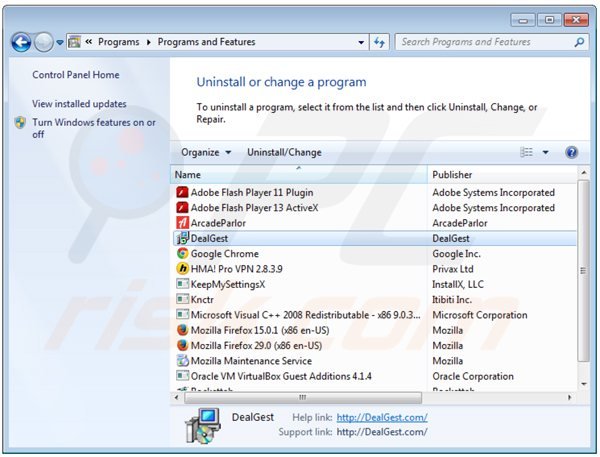Open View installed updates link
Viewport: 600px width, 457px height.
point(79,104)
